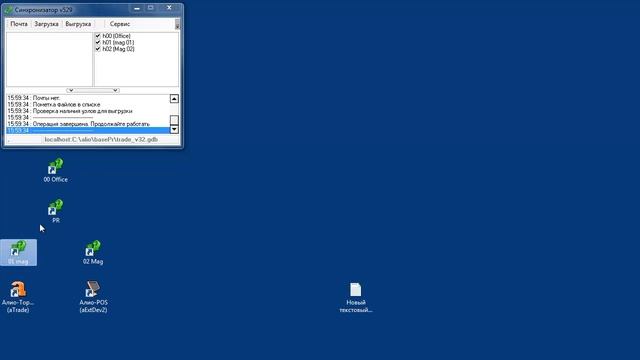
Task: Select the Новый текстовый document file icon
Action: [x=356, y=298]
